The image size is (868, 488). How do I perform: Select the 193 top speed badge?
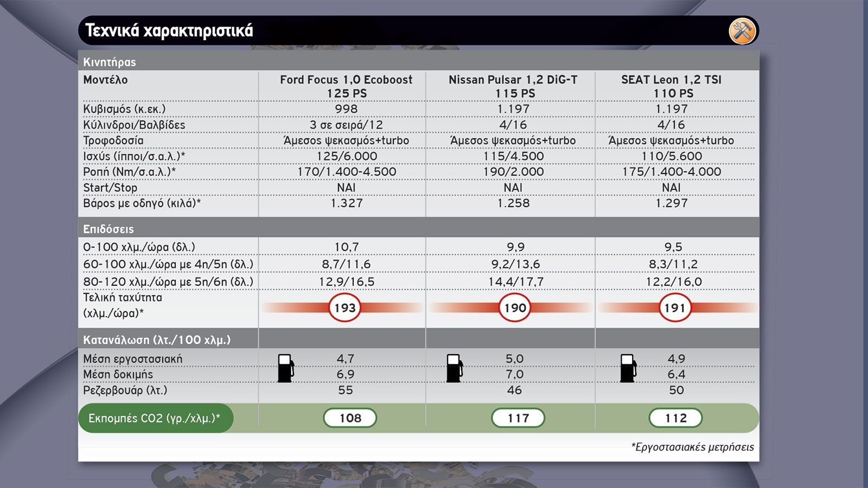[x=344, y=308]
